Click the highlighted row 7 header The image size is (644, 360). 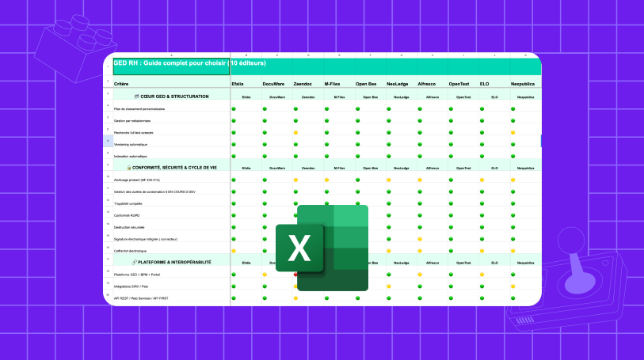coord(108,141)
